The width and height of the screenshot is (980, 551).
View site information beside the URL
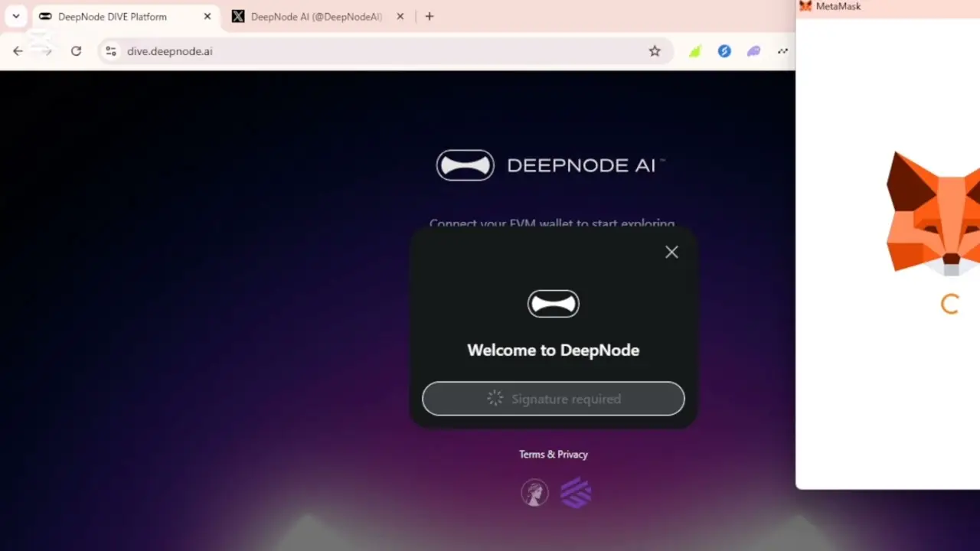pyautogui.click(x=111, y=51)
